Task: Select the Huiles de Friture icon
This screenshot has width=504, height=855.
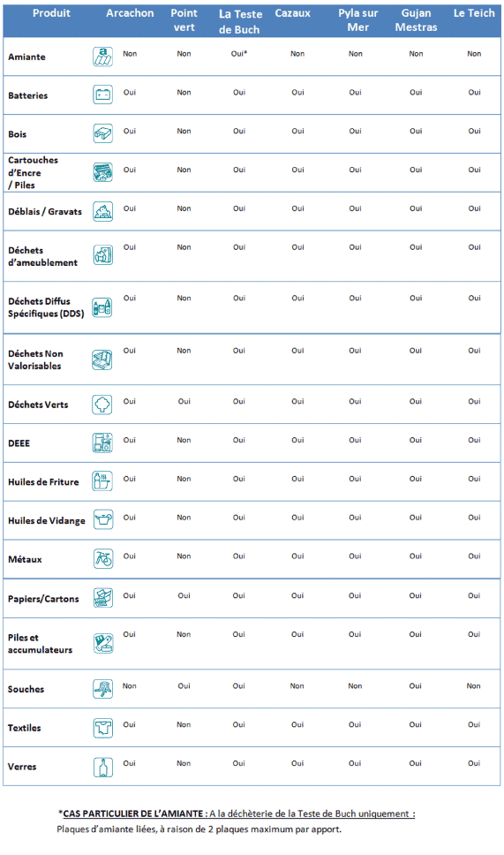Action: point(102,481)
